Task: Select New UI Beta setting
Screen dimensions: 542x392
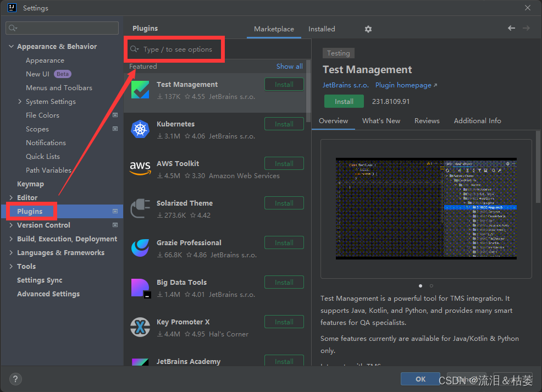Action: 48,74
